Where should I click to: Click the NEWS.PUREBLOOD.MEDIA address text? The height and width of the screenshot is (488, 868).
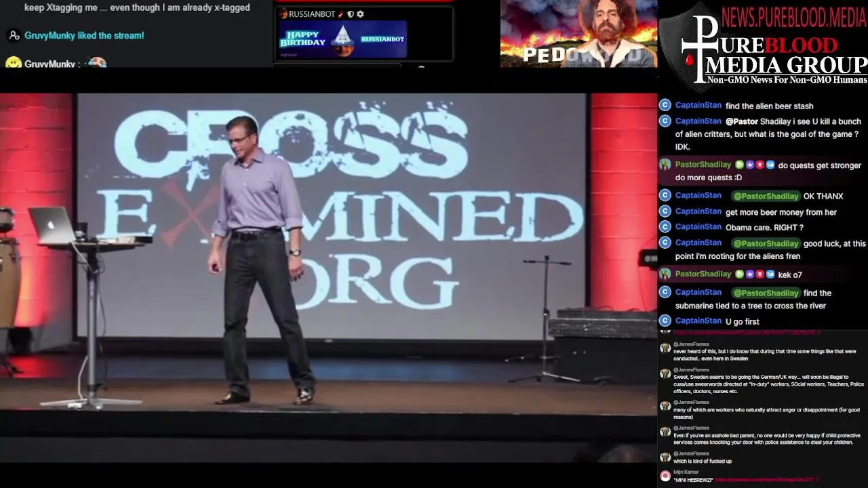click(794, 18)
